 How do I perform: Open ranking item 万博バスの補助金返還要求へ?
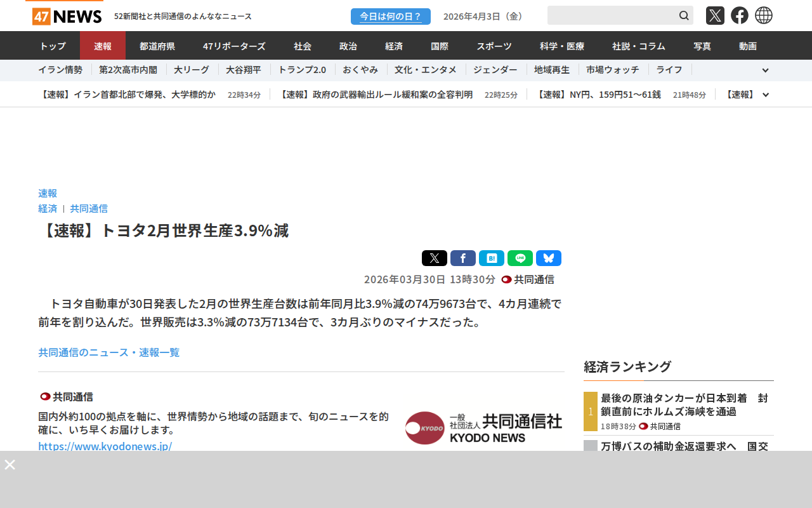point(684,446)
